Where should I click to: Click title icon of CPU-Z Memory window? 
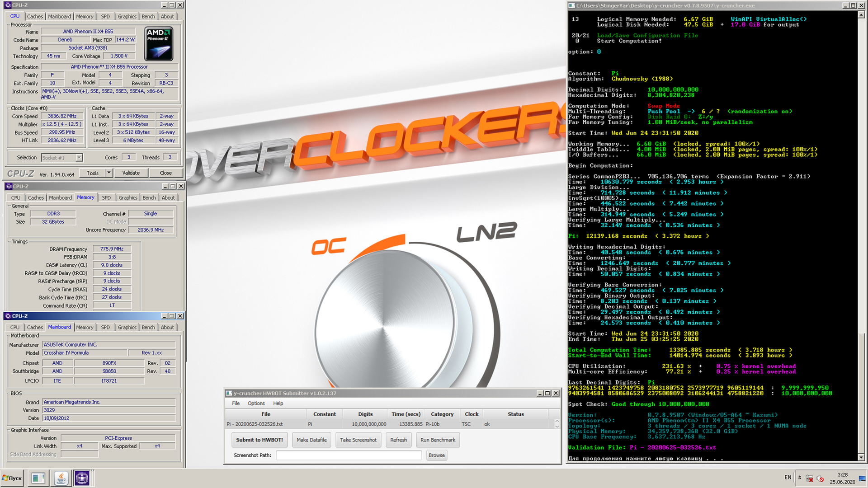[8, 186]
